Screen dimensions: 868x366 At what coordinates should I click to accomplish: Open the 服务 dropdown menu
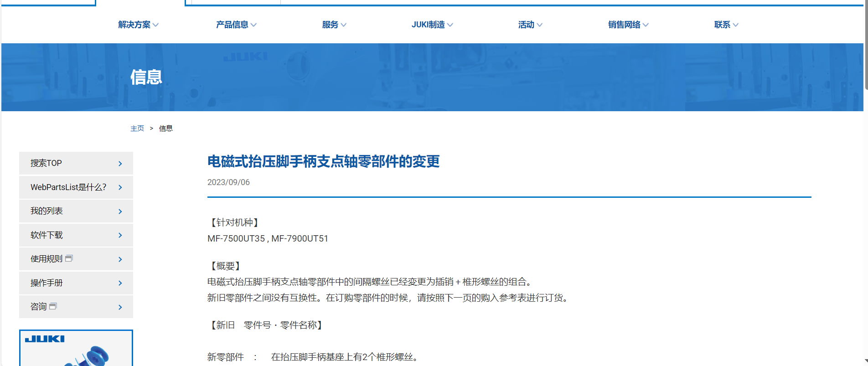click(334, 25)
